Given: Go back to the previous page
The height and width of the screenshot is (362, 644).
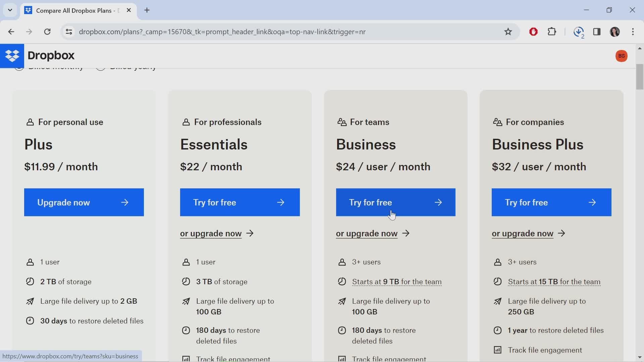Looking at the screenshot, I should point(11,32).
